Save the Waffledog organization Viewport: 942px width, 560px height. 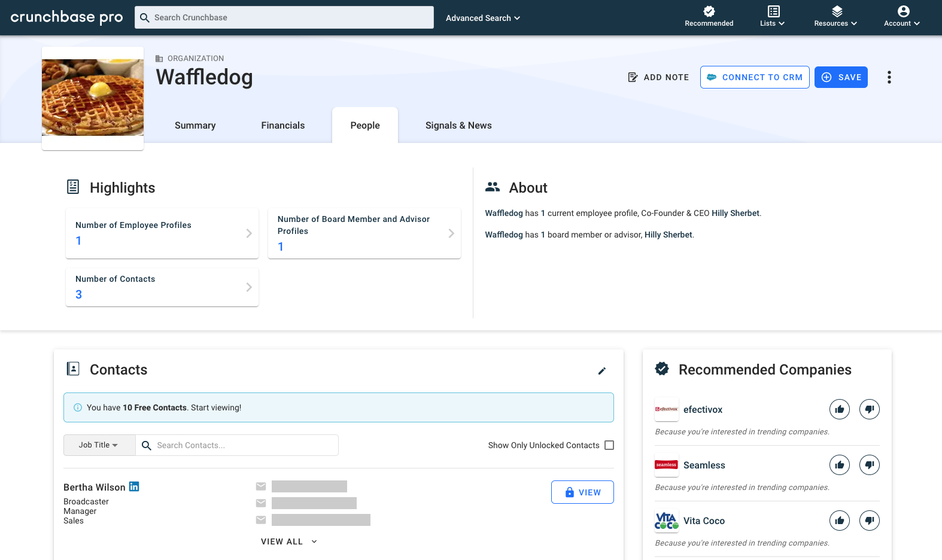point(841,77)
